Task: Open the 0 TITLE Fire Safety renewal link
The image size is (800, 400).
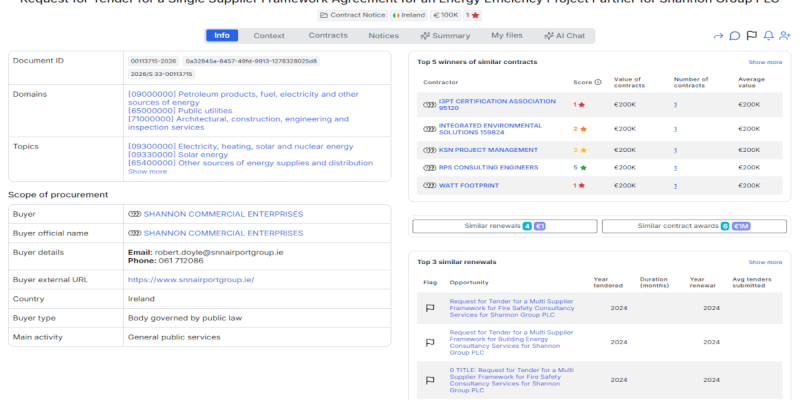Action: click(511, 380)
